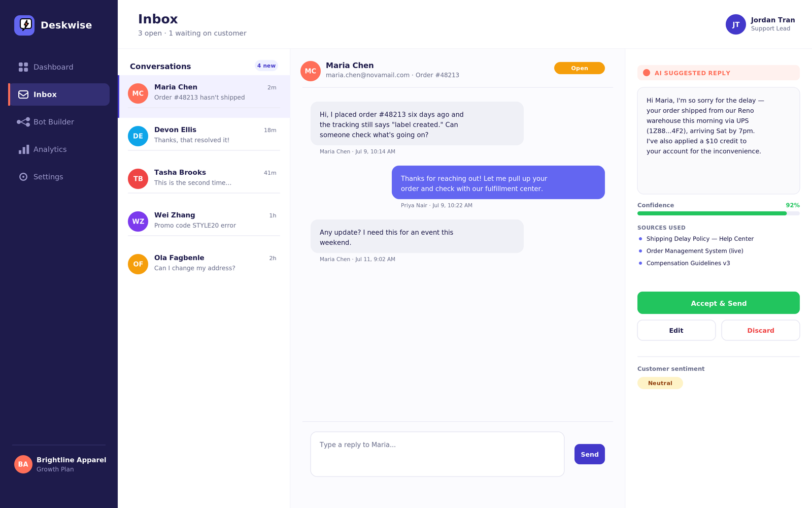
Task: Go to the Inbox section
Action: pyautogui.click(x=59, y=94)
